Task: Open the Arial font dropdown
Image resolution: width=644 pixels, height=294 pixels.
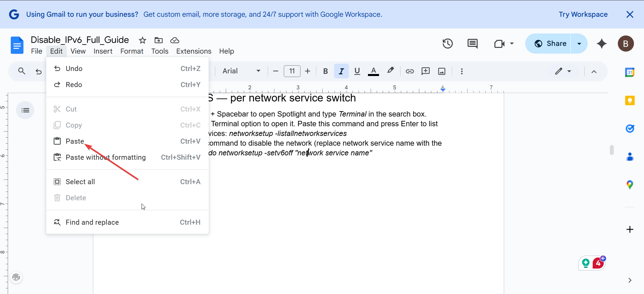Action: (x=241, y=71)
